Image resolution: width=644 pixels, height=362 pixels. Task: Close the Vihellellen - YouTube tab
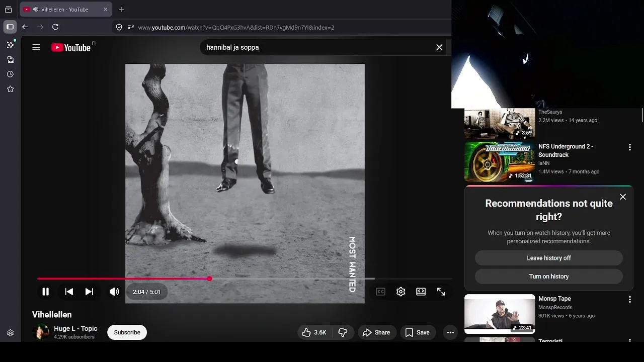tap(105, 10)
